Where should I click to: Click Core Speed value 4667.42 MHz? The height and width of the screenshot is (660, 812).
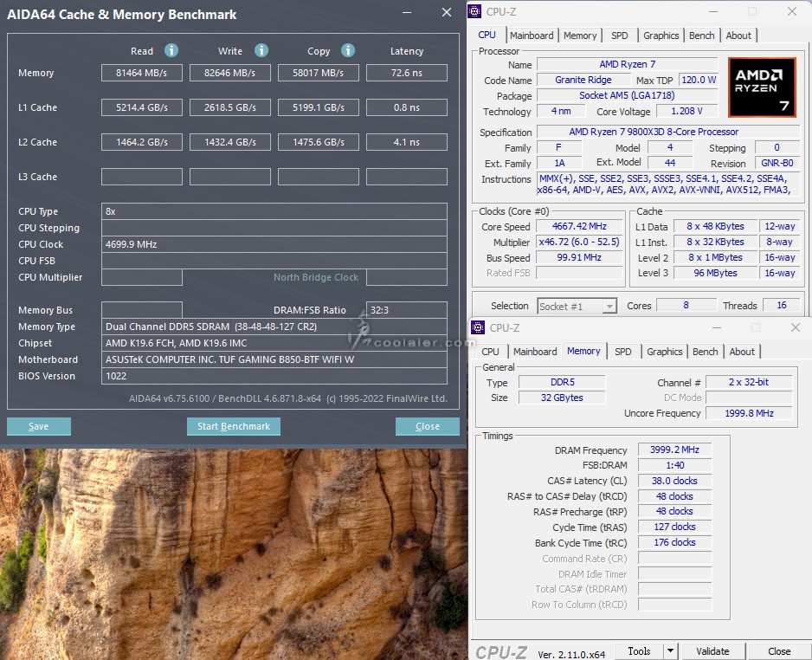pos(579,226)
